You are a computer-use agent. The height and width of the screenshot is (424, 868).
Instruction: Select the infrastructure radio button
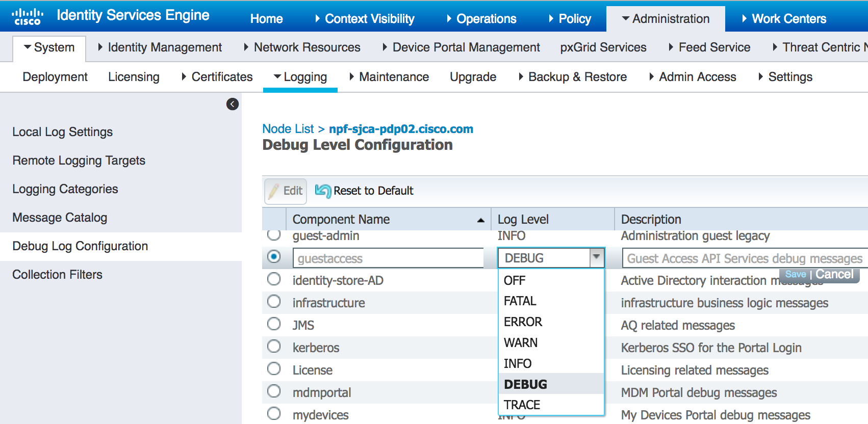point(274,301)
